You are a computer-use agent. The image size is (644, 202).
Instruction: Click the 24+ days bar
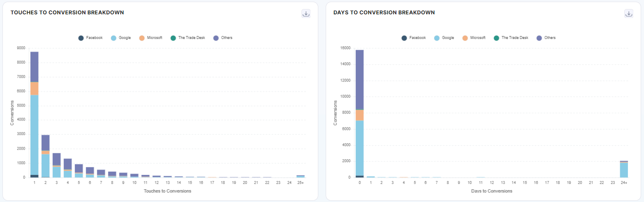(624, 170)
